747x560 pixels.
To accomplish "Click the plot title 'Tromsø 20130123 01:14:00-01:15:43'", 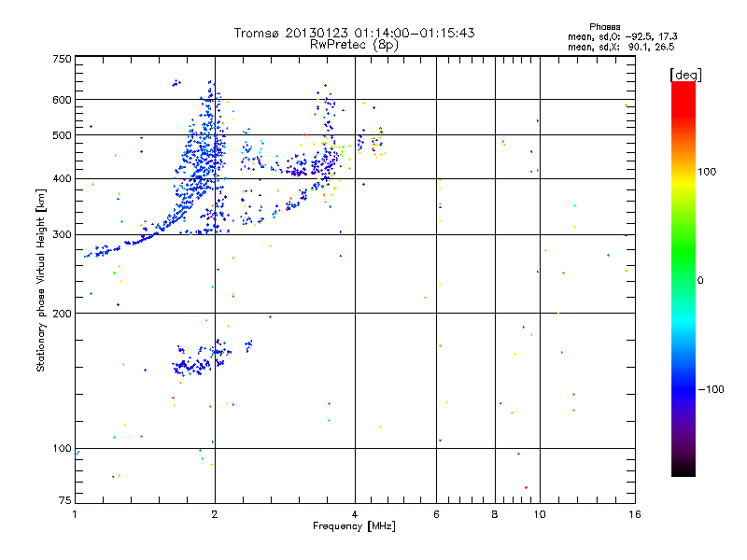I will 354,33.
